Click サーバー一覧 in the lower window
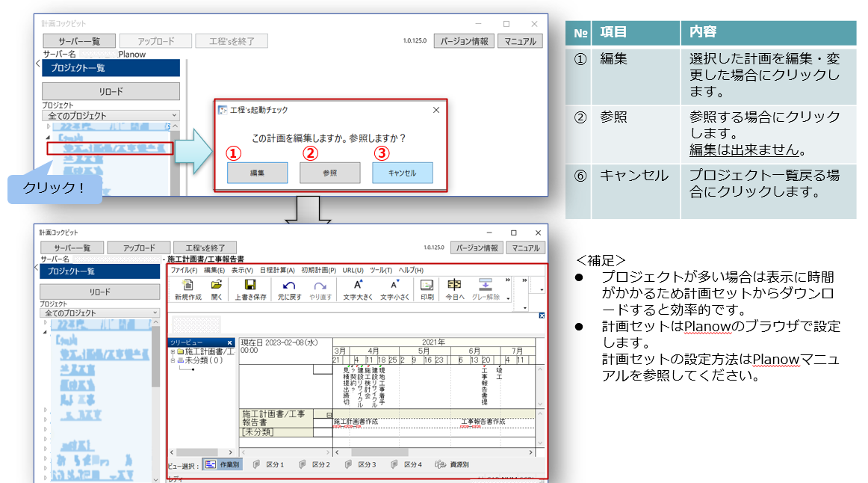This screenshot has height=483, width=868. pos(72,247)
